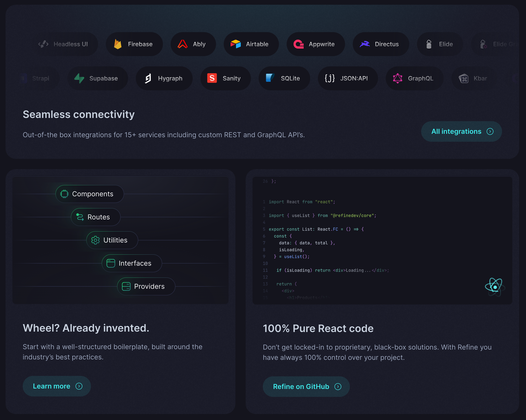
Task: Open the Refine on GitHub link
Action: 306,387
